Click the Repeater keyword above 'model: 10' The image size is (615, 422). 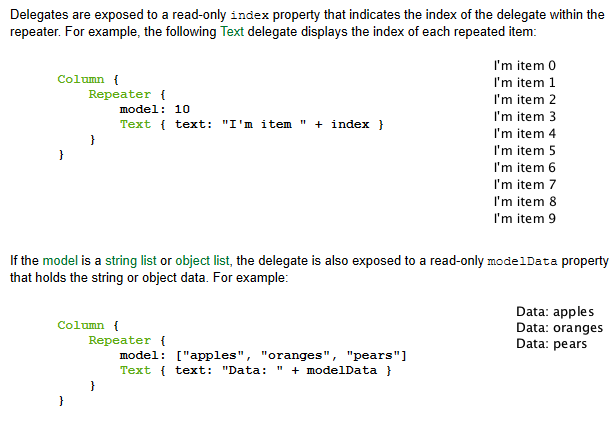click(119, 94)
